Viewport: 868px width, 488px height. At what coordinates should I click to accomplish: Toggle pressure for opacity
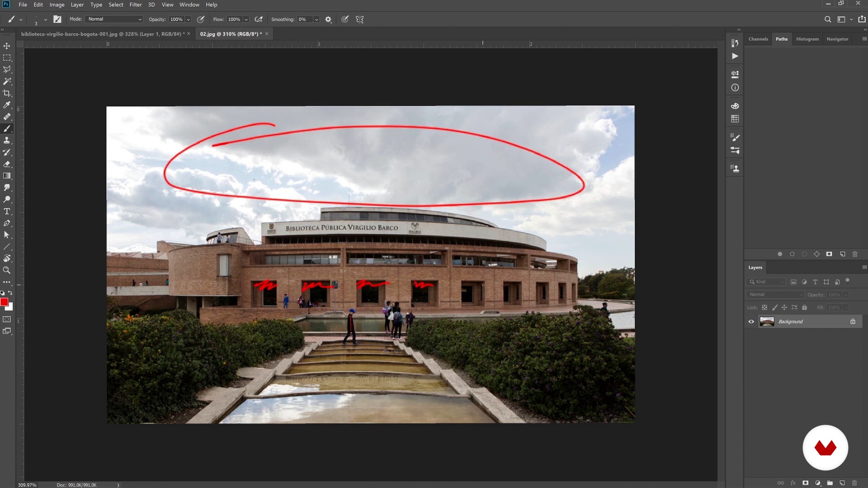(201, 19)
